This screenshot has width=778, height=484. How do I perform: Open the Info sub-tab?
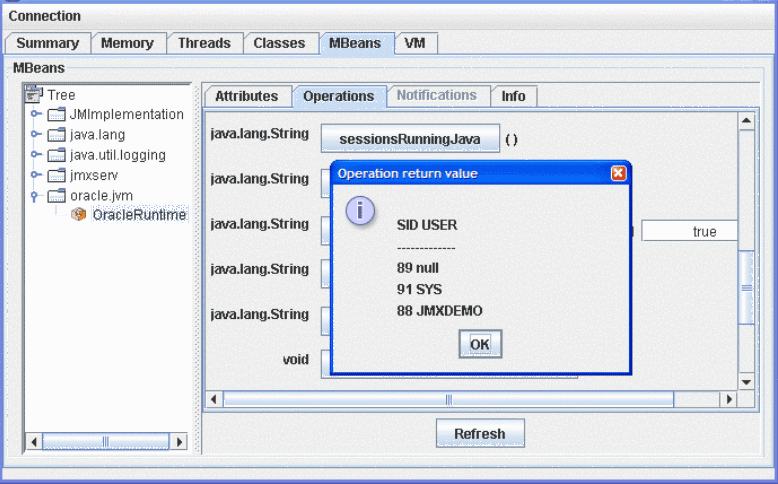(514, 96)
